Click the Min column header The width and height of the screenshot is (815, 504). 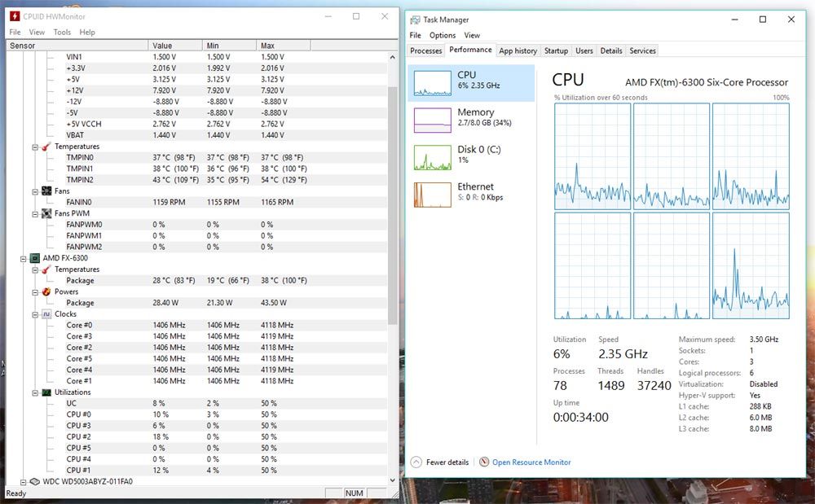point(229,46)
